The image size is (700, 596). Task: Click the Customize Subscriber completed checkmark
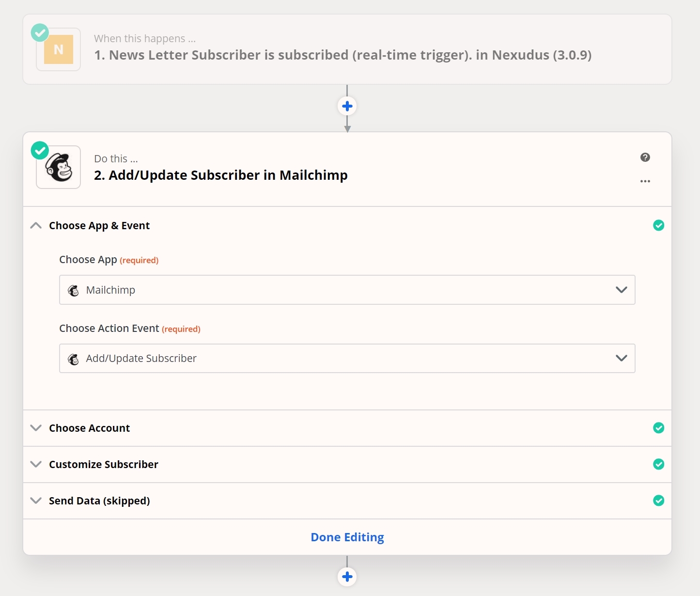pyautogui.click(x=659, y=464)
